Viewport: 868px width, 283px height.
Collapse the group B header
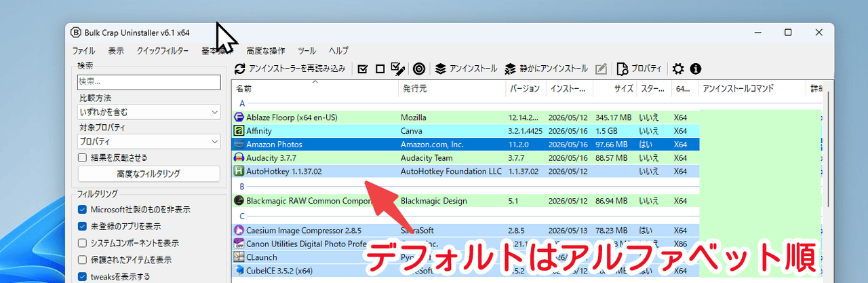[242, 187]
